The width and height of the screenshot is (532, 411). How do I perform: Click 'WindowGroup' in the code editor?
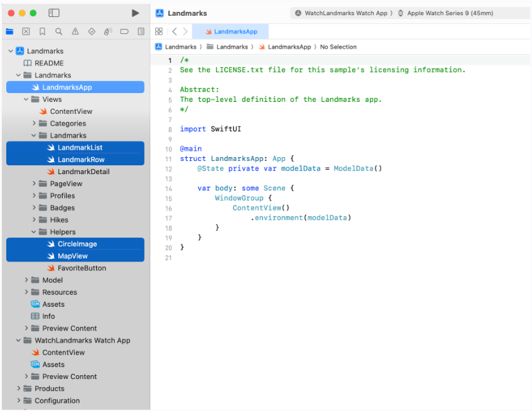[x=239, y=198]
